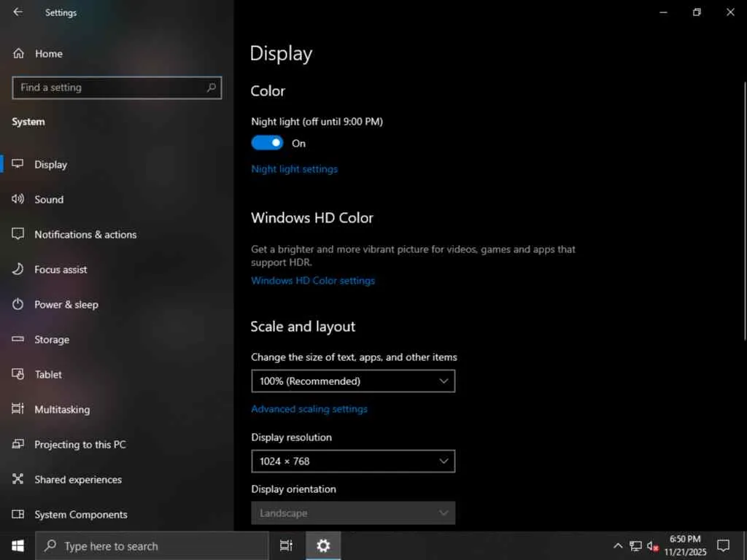Turn off the Night light toggle
Viewport: 747px width, 560px height.
pyautogui.click(x=267, y=143)
